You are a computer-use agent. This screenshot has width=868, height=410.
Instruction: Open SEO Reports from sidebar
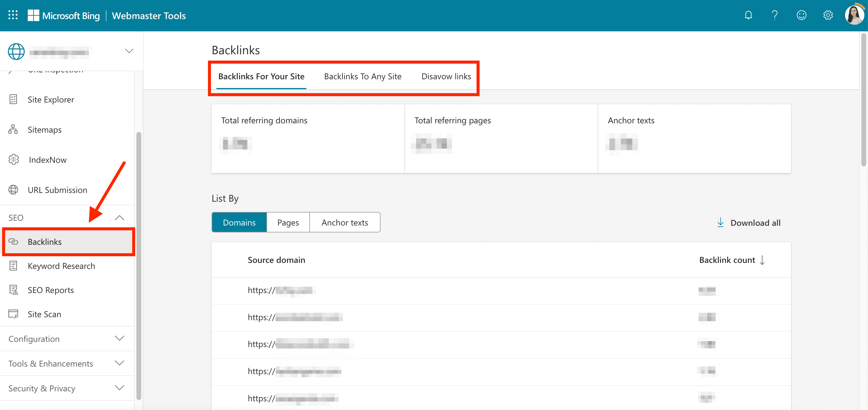point(51,289)
